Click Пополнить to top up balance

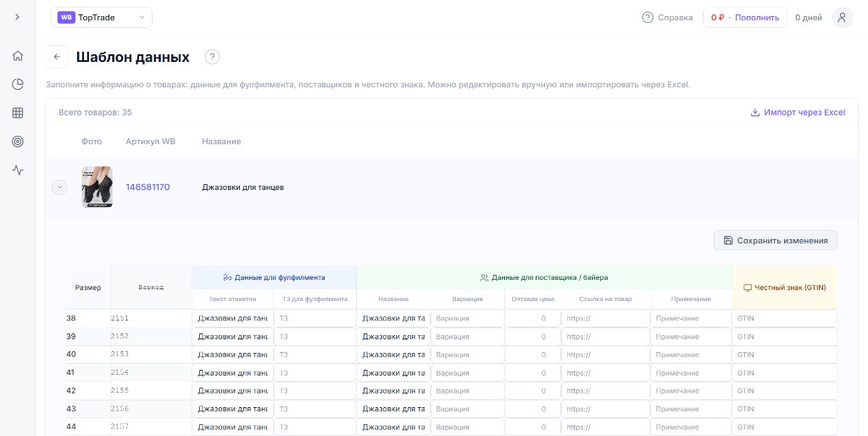click(757, 18)
